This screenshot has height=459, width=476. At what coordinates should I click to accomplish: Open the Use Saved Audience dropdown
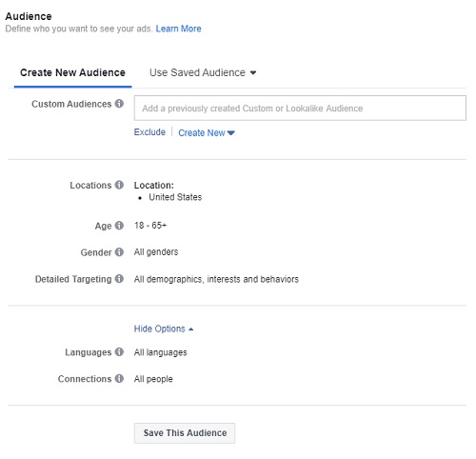203,72
